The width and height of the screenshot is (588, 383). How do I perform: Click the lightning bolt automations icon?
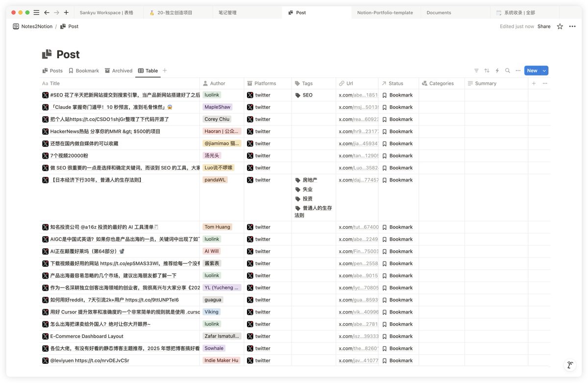pos(497,70)
